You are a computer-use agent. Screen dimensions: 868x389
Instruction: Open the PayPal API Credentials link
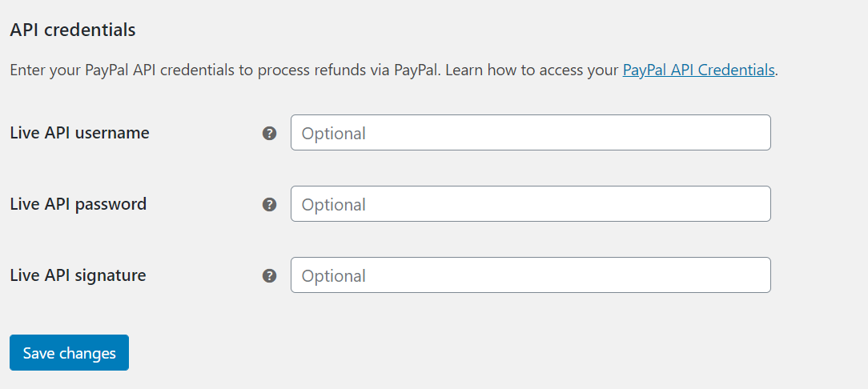(698, 70)
